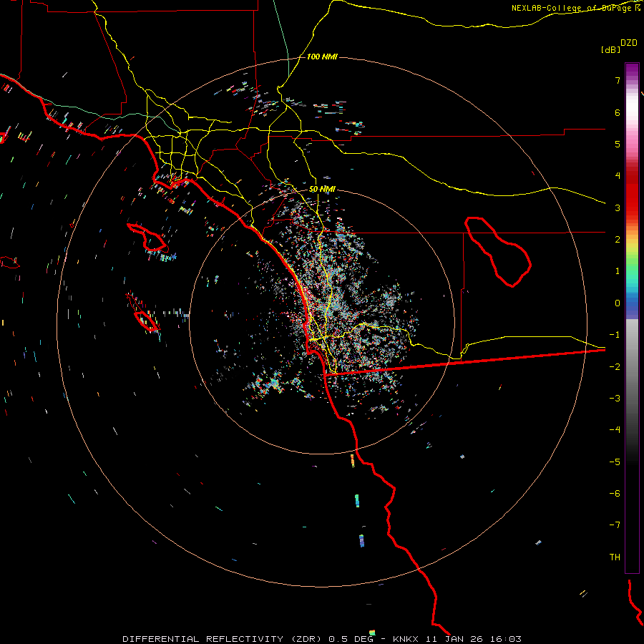Click the Salton Sea outline on the map
This screenshot has height=644, width=644.
click(498, 251)
